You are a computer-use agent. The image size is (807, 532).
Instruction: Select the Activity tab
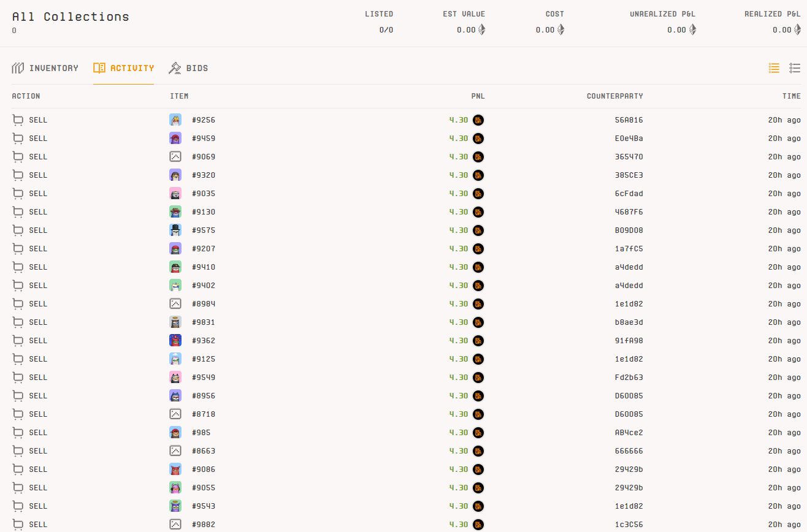pos(123,68)
